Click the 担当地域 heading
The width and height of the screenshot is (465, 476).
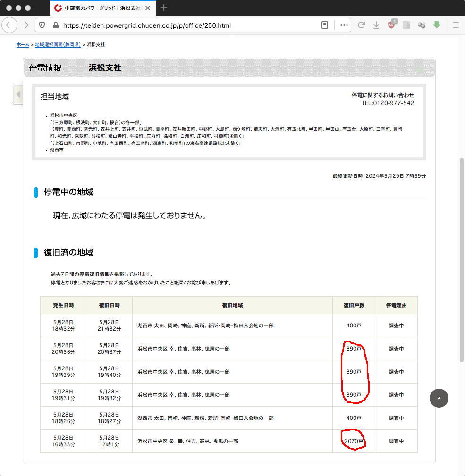pyautogui.click(x=55, y=97)
